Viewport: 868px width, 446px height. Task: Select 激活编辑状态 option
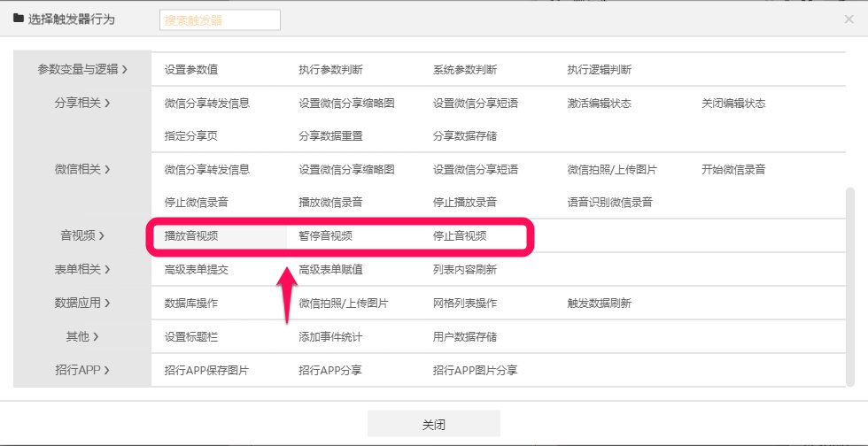point(600,103)
